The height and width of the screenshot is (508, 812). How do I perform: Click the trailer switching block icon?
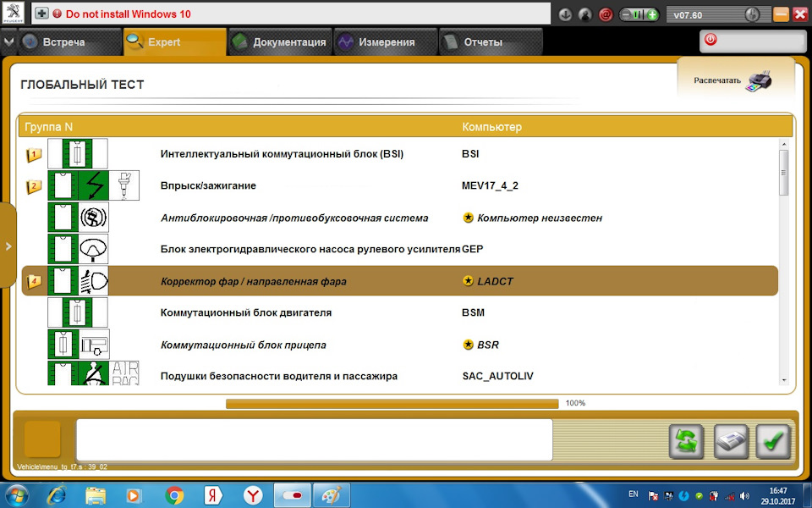(x=94, y=345)
